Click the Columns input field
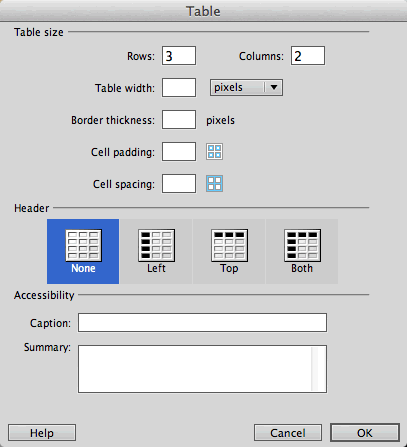The height and width of the screenshot is (447, 407). tap(308, 56)
